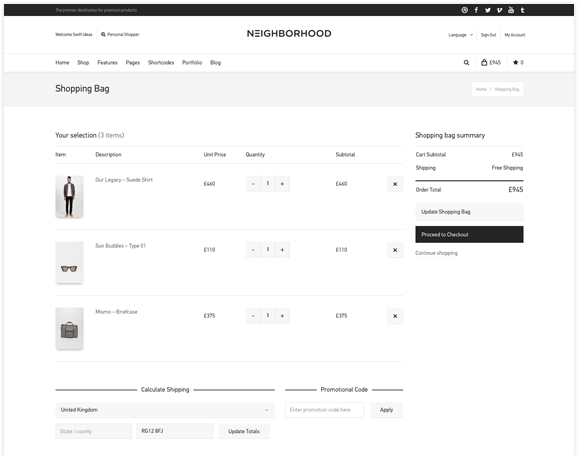This screenshot has height=456, width=578.
Task: Increase quantity of Suede Shirt
Action: (x=282, y=184)
